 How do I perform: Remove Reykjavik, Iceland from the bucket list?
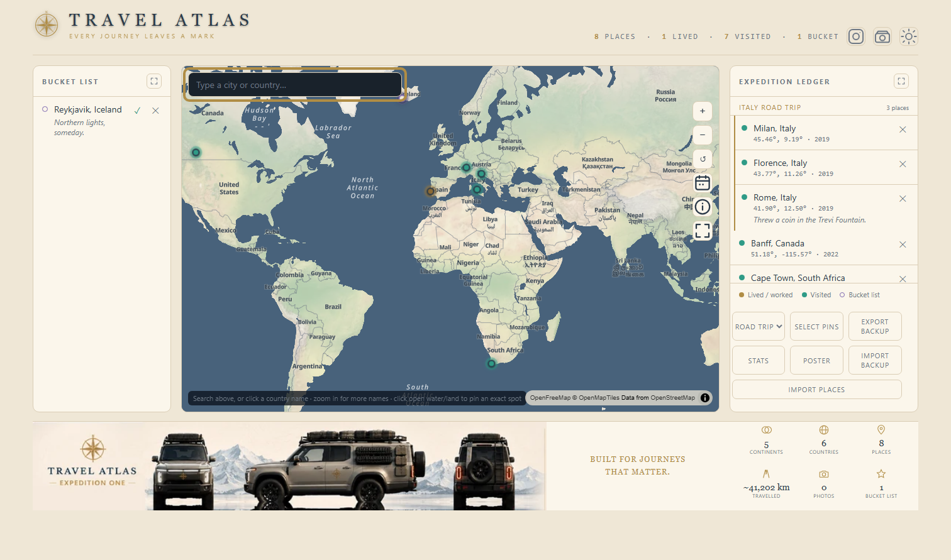pyautogui.click(x=155, y=110)
